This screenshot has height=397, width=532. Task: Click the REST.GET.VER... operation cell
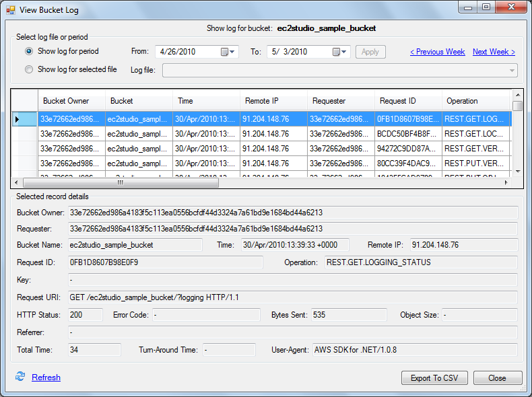coord(476,149)
